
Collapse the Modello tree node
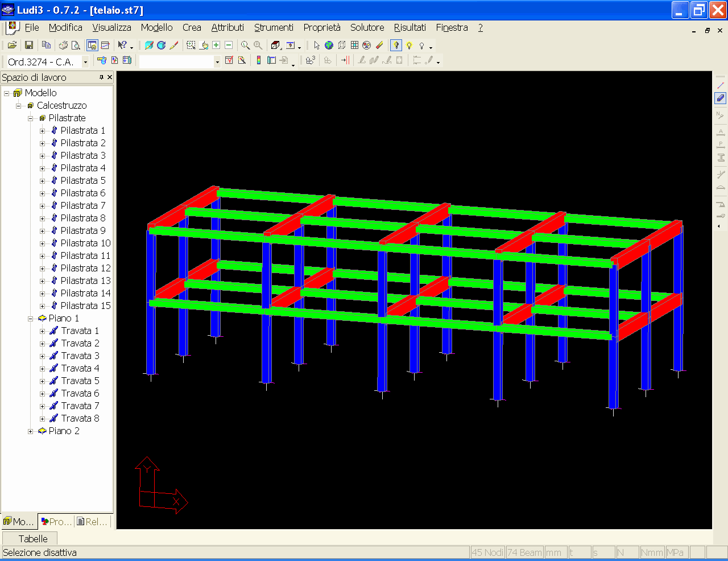(x=7, y=93)
